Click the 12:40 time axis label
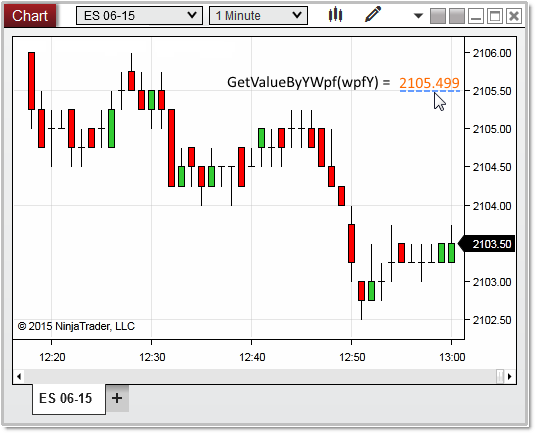 click(x=252, y=357)
